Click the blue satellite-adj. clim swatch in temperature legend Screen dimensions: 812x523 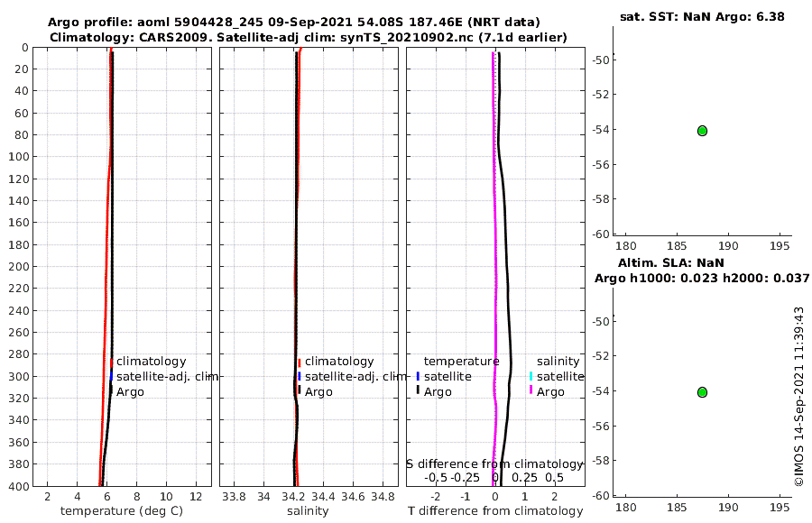click(x=111, y=376)
